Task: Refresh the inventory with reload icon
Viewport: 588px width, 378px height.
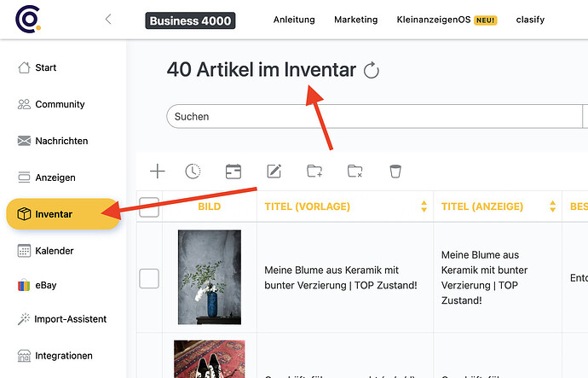Action: 371,71
